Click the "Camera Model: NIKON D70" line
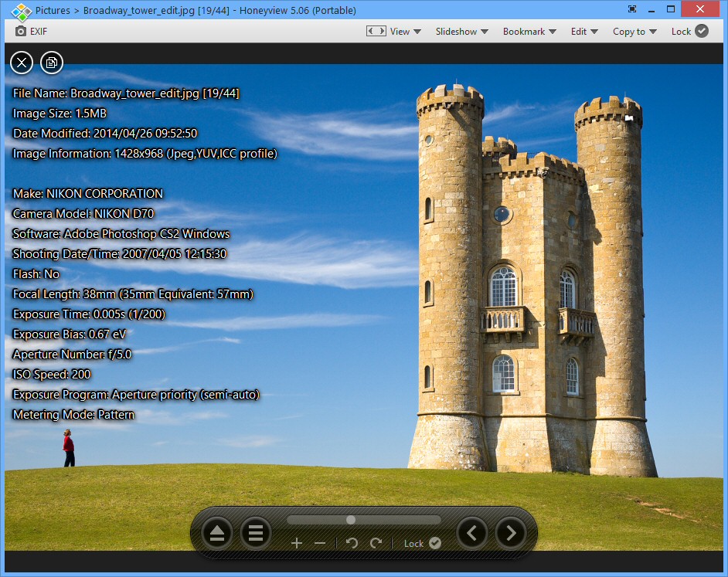This screenshot has height=577, width=728. click(83, 213)
